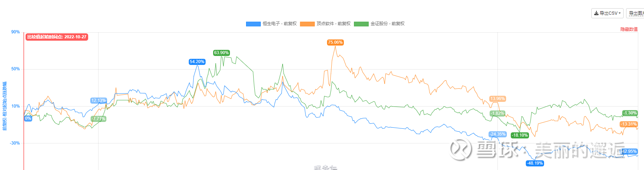Viewport: 644px width, 170px height.
Task: Click the 导出图片 button
Action: pyautogui.click(x=636, y=13)
